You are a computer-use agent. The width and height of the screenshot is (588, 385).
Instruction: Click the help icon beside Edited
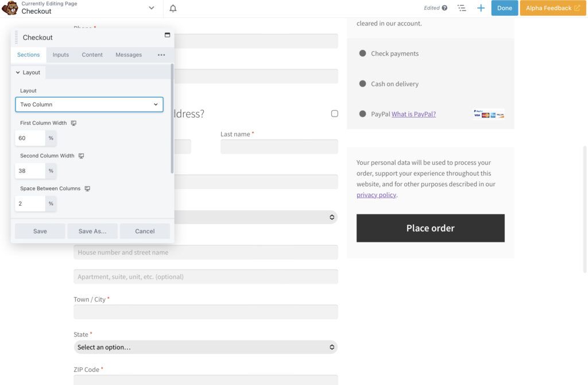(444, 8)
